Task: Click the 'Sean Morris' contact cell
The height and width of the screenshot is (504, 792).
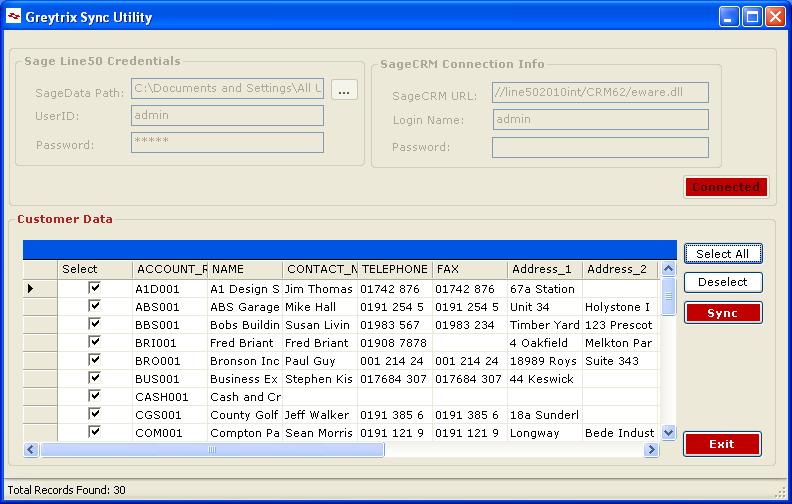Action: click(x=320, y=433)
